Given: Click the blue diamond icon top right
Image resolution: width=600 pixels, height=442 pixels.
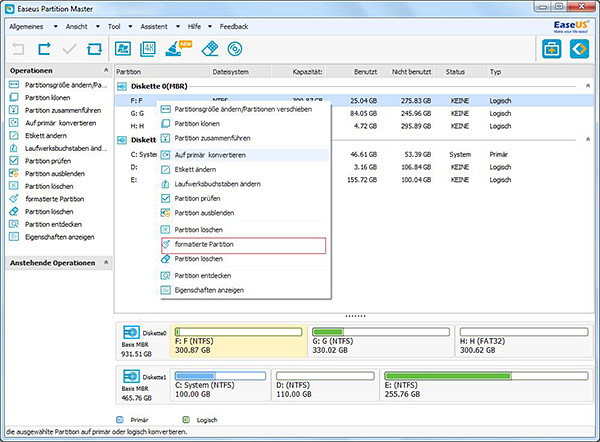Looking at the screenshot, I should (579, 49).
